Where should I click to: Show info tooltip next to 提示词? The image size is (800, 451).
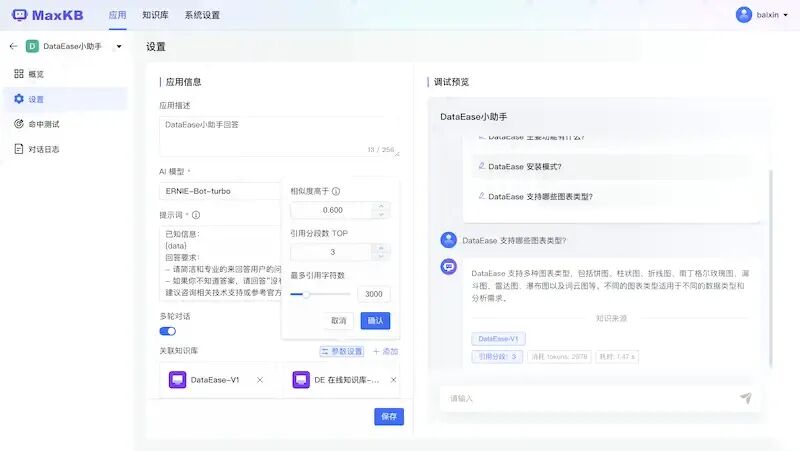coord(196,215)
